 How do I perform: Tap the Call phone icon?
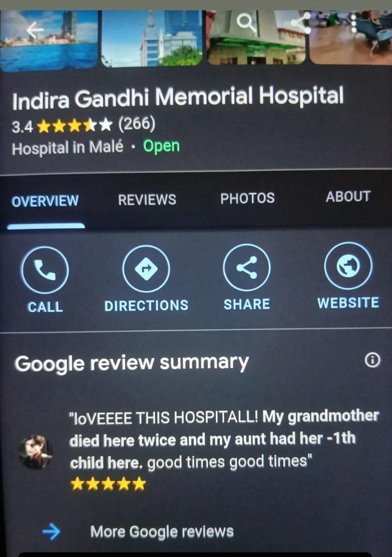(x=45, y=270)
